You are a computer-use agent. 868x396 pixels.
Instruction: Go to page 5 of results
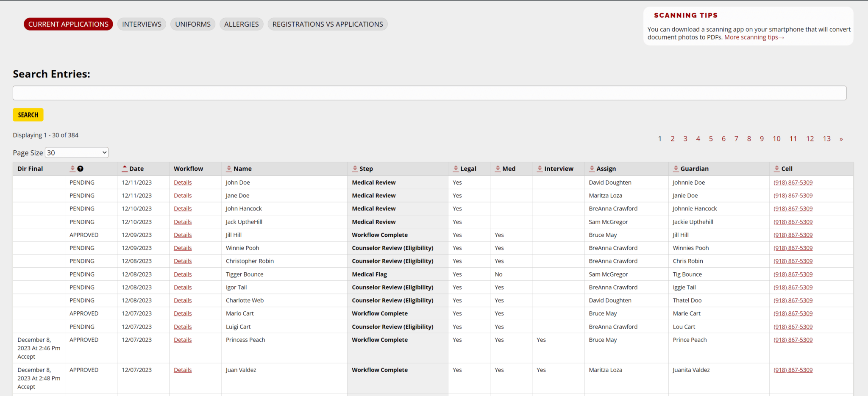coord(711,138)
